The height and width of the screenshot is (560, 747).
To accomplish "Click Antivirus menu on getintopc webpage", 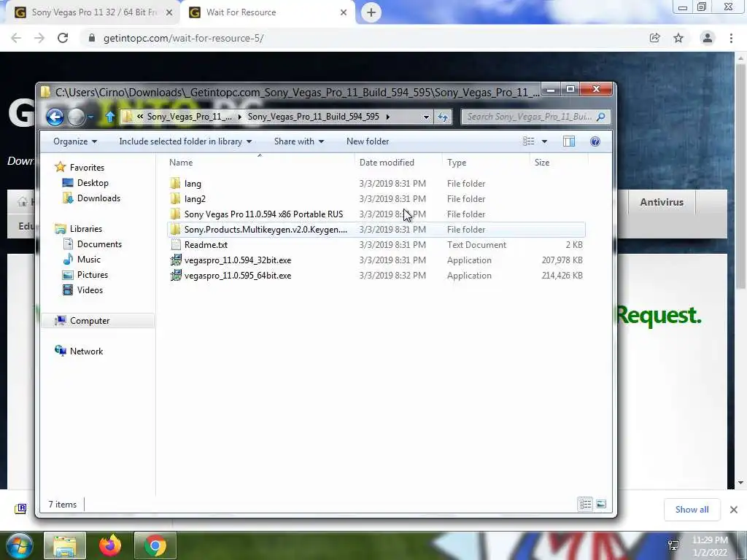I will tap(661, 202).
